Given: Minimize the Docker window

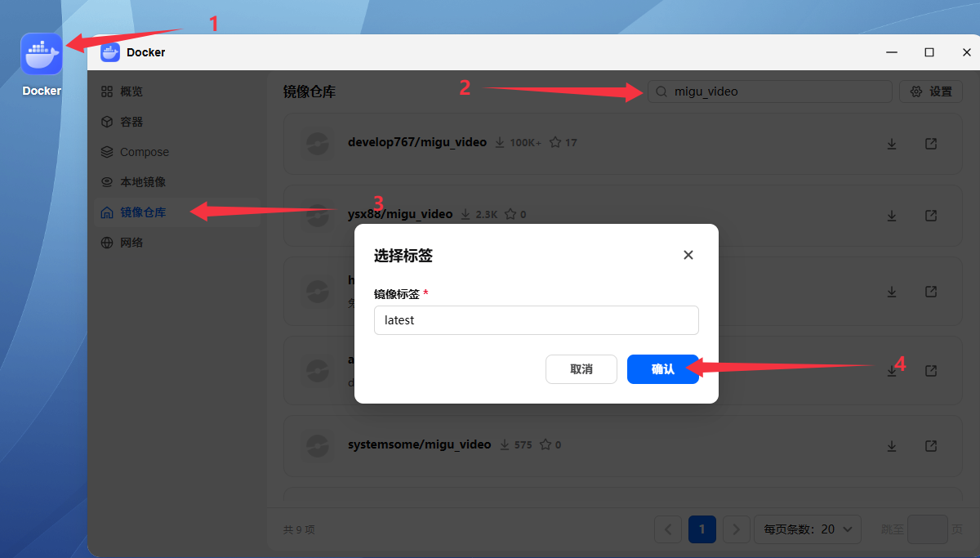Looking at the screenshot, I should 892,52.
